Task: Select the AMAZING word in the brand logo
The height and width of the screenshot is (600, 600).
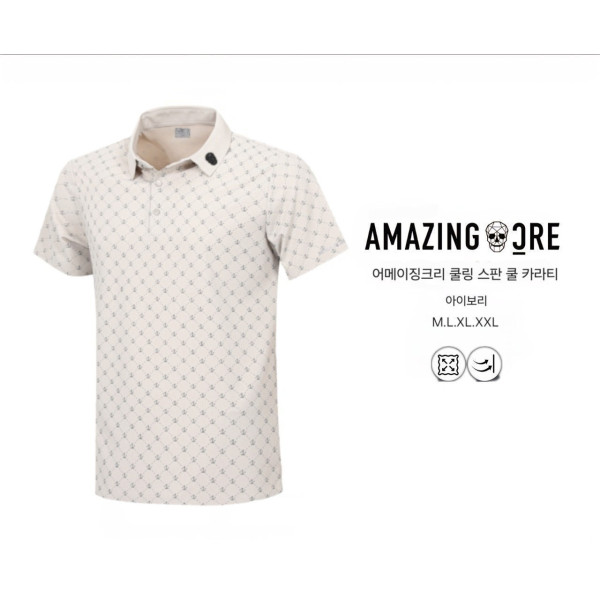Action: [x=422, y=237]
